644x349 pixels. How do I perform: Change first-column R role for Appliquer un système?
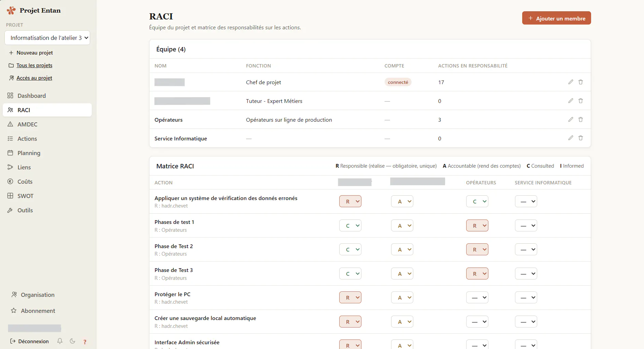coord(350,201)
